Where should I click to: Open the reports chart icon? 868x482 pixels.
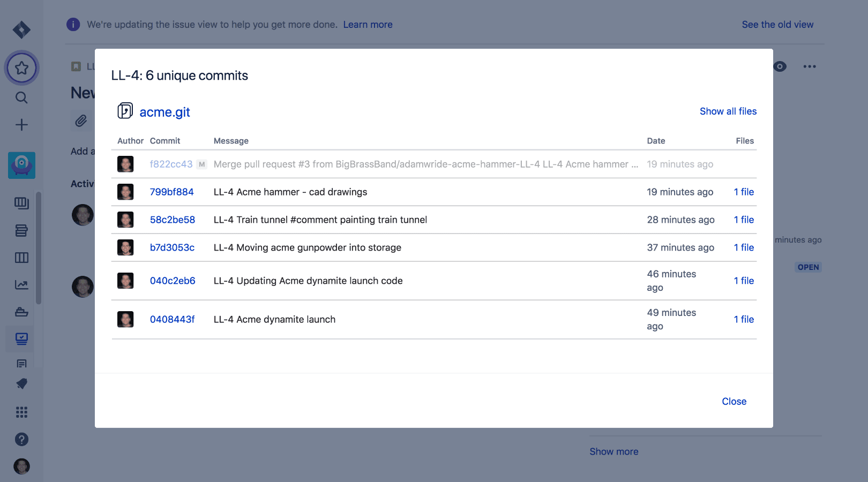pyautogui.click(x=21, y=285)
